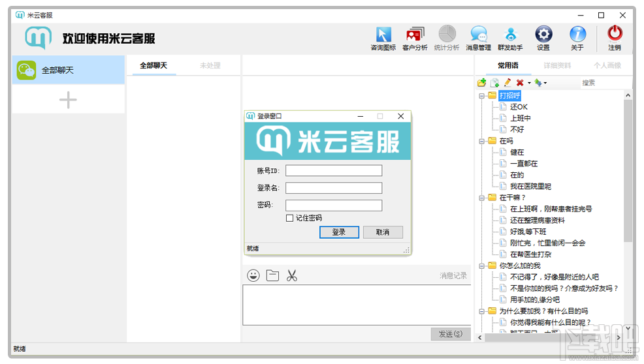Switch to the 未处理 tab
The image size is (644, 364).
tap(210, 65)
